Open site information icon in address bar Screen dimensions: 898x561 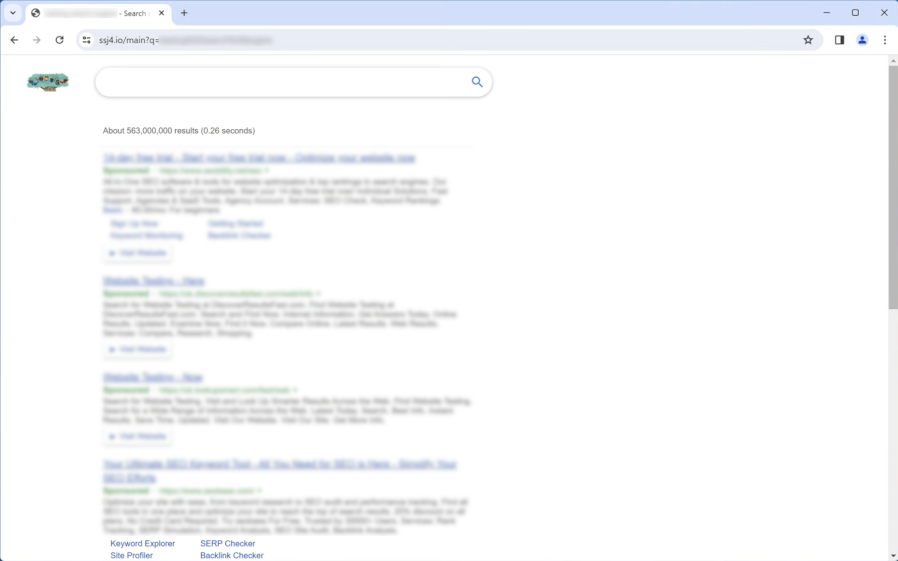click(87, 40)
